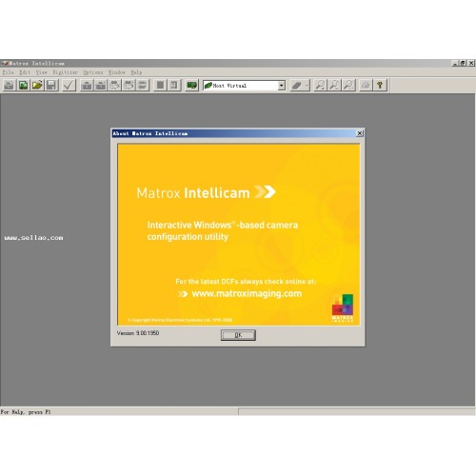
Task: Click the second video-camera grab icon
Action: [129, 85]
